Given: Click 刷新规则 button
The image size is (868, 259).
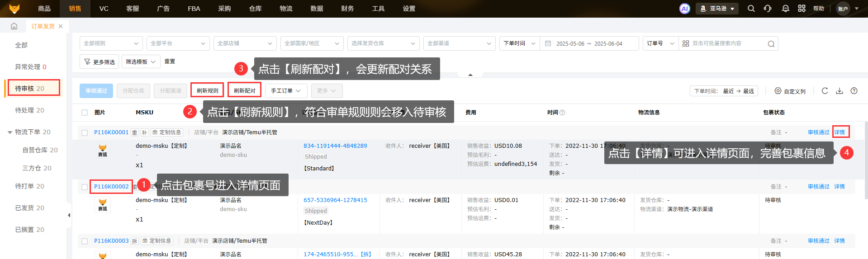Looking at the screenshot, I should 207,91.
